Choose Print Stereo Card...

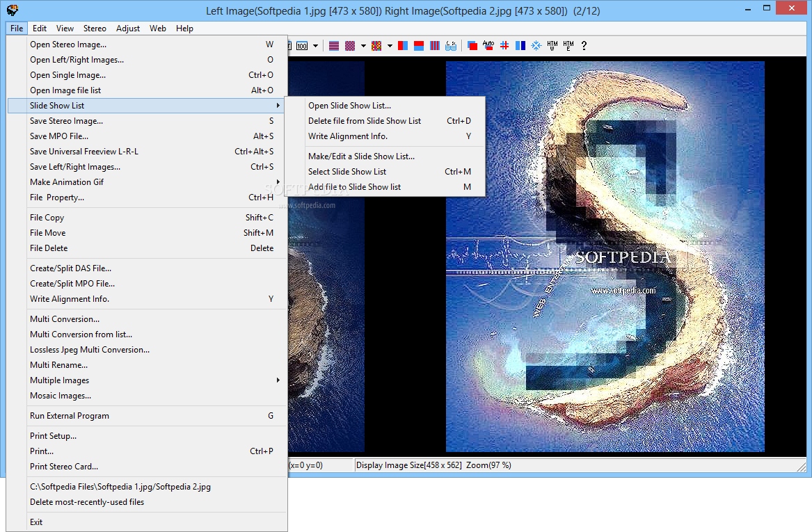tap(147, 466)
